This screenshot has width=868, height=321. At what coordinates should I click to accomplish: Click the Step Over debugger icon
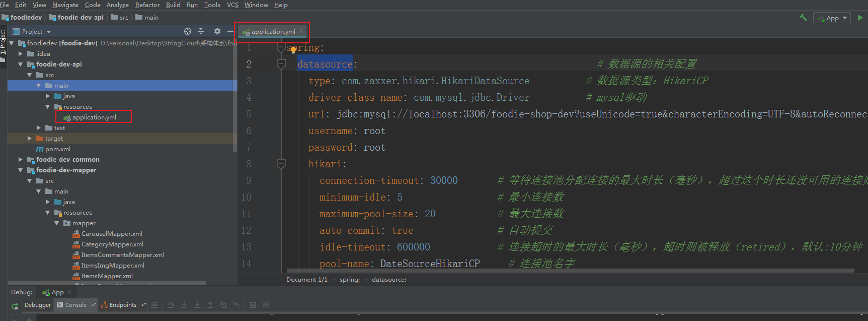point(171,305)
